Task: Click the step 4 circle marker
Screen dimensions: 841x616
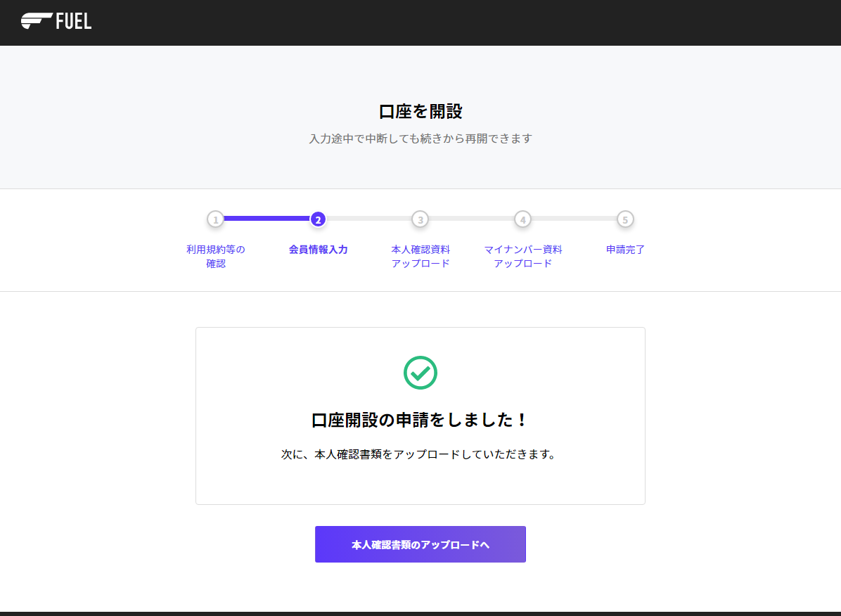Action: point(522,219)
